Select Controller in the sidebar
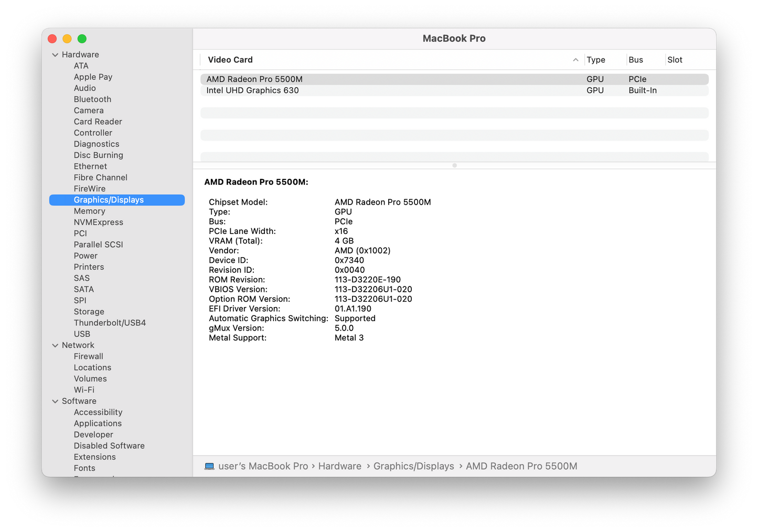Viewport: 758px width, 532px height. coord(93,133)
